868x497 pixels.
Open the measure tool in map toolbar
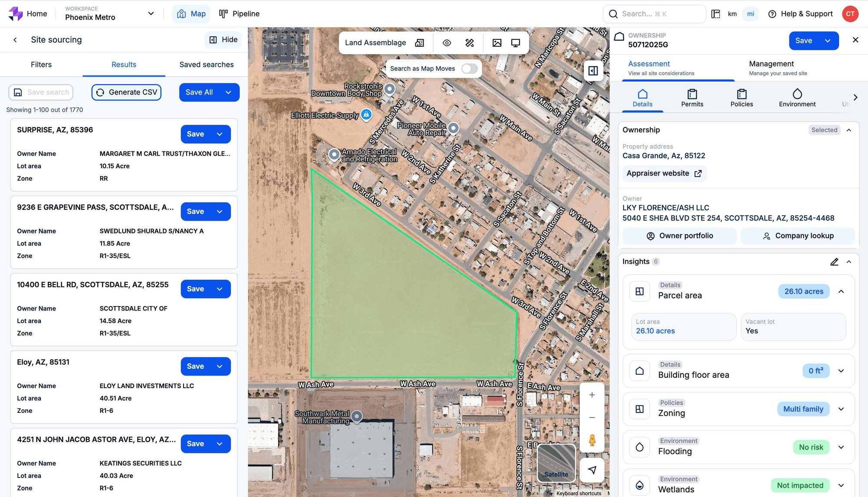(x=469, y=43)
